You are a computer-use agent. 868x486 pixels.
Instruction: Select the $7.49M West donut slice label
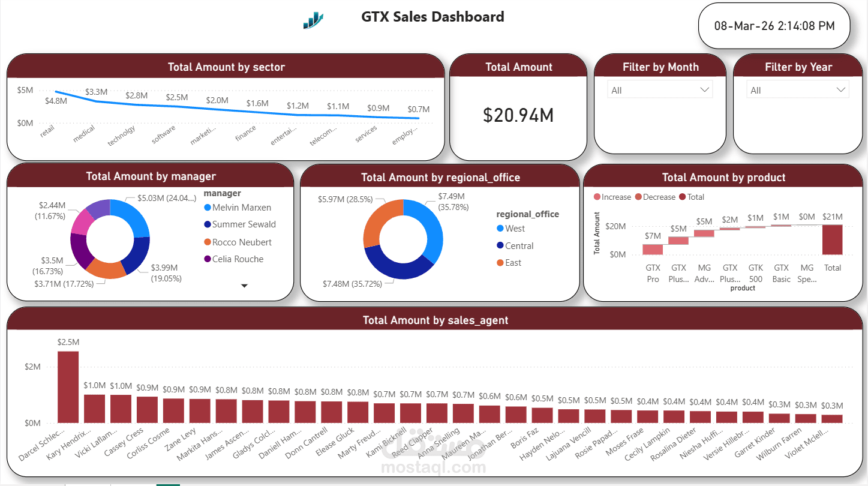453,202
